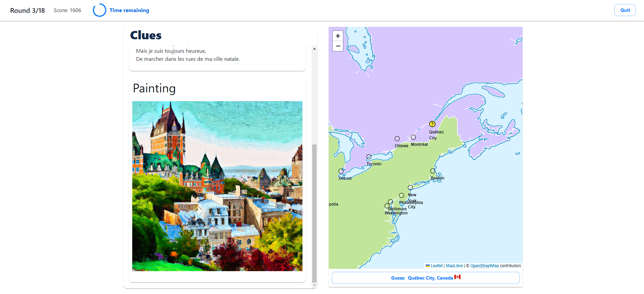This screenshot has width=644, height=294.
Task: Click the Time remaining spinner
Action: 100,10
